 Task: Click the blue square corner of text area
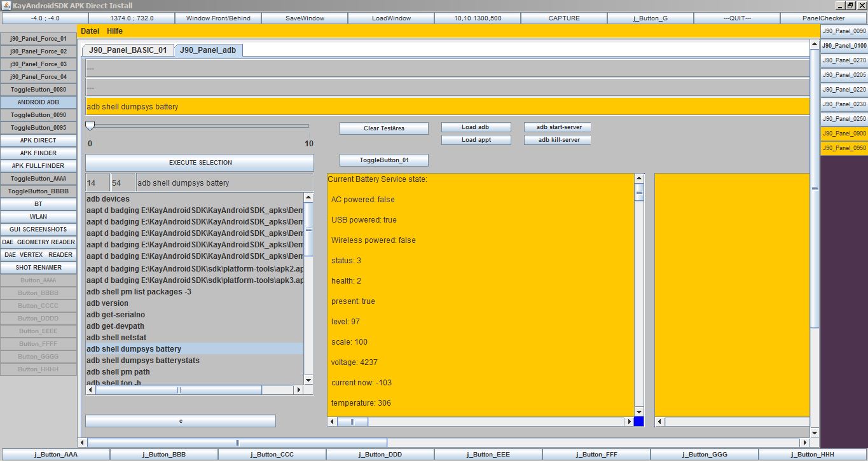(639, 422)
